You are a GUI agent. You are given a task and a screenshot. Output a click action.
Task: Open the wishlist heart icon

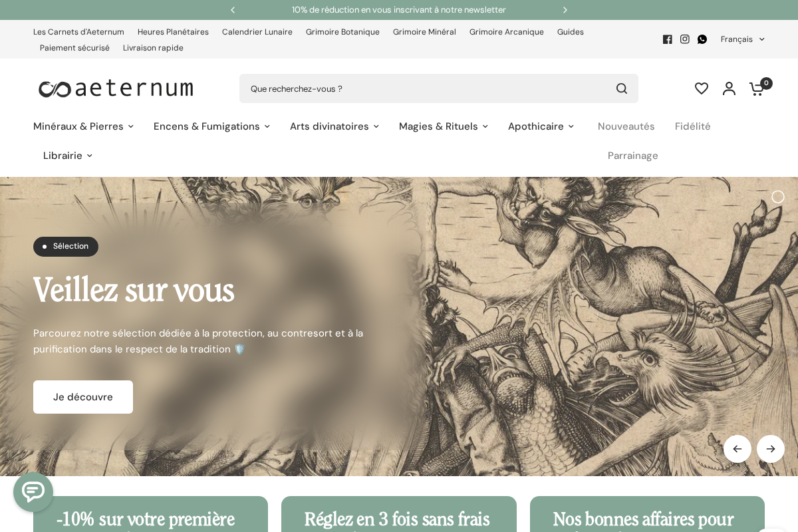pos(702,88)
